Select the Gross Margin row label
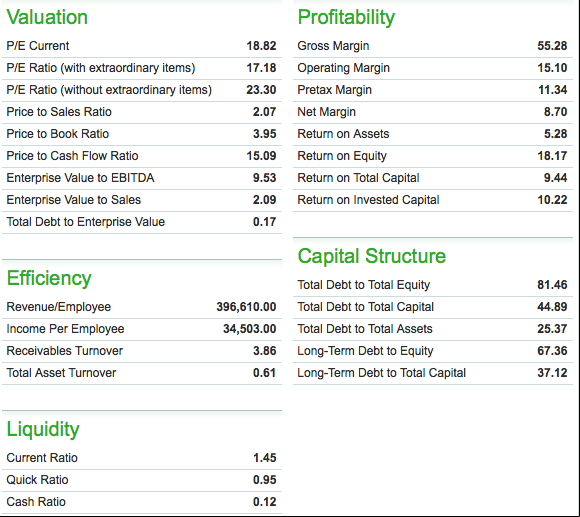 coord(333,46)
